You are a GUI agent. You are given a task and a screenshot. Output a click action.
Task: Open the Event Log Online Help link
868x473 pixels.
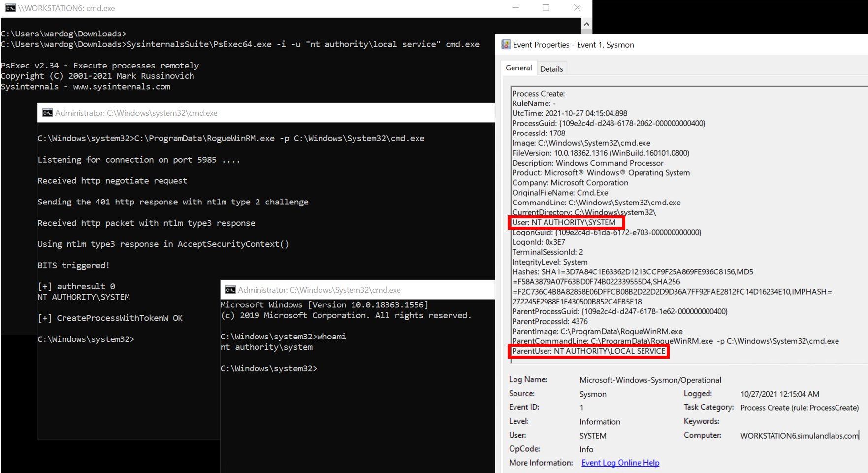[620, 462]
